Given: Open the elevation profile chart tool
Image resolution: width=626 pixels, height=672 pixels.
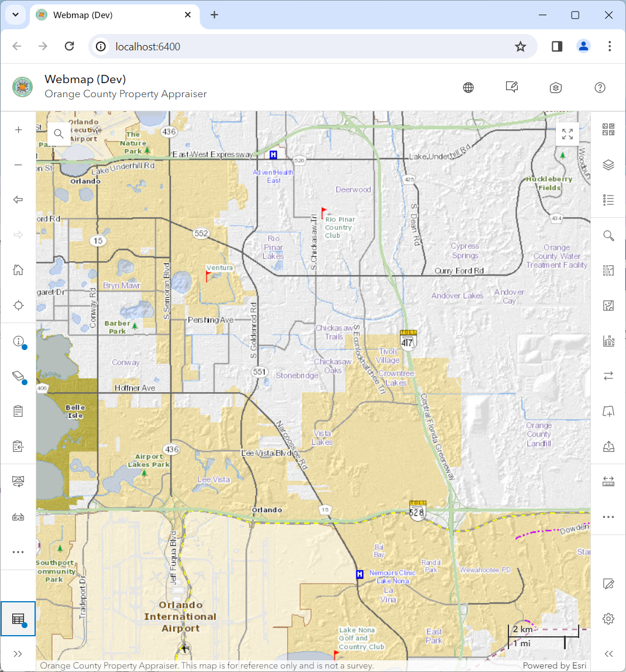Looking at the screenshot, I should coord(608,340).
